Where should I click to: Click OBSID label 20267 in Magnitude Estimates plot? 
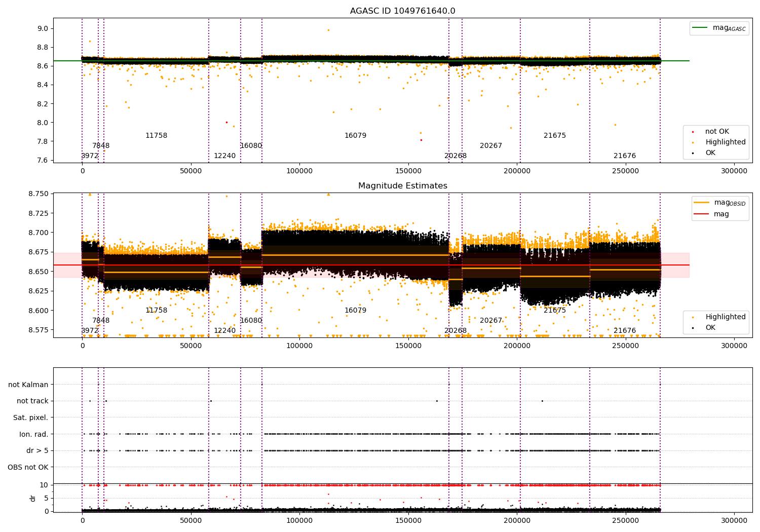[491, 321]
